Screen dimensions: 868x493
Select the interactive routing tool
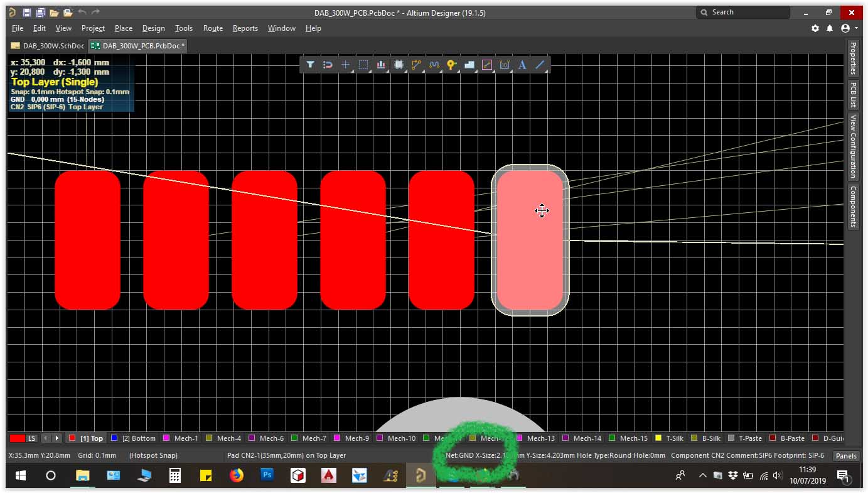point(416,65)
